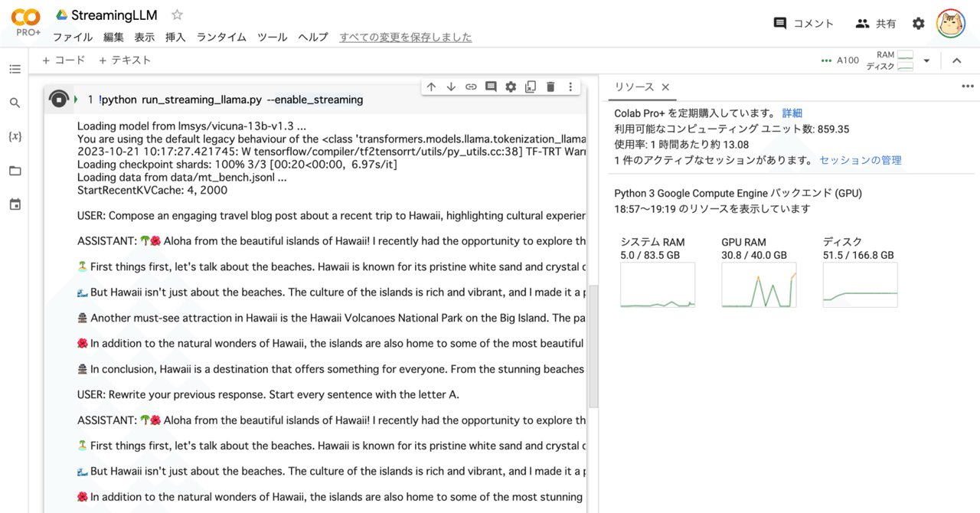Open the search panel in the left sidebar
This screenshot has height=513, width=980.
pyautogui.click(x=14, y=102)
